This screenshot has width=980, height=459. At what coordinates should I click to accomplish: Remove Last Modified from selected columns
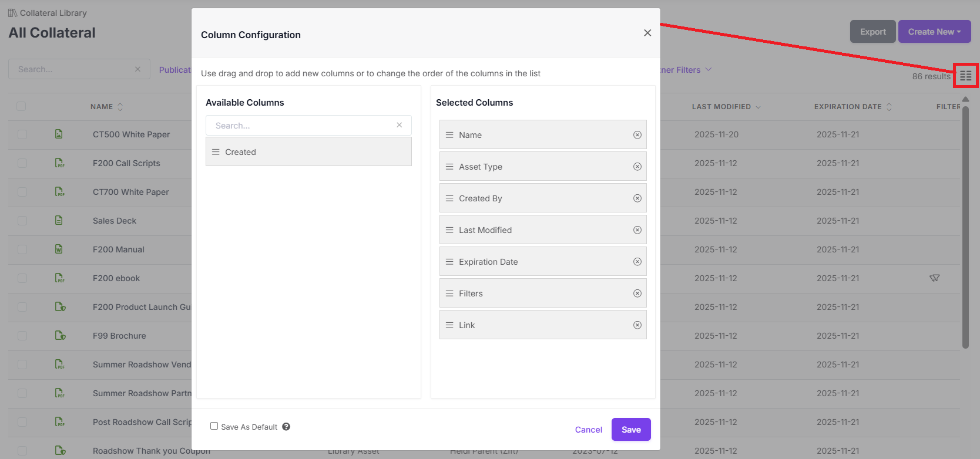point(637,230)
